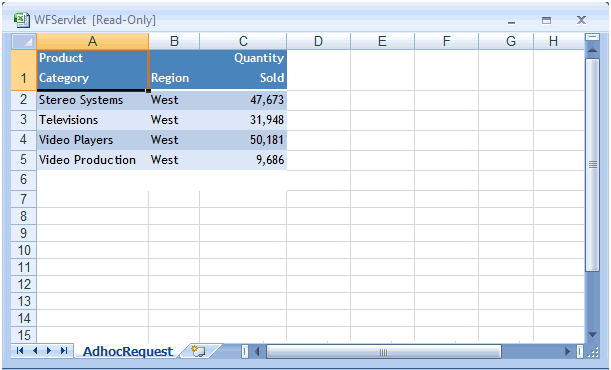Click the Select All corner button
This screenshot has width=611, height=370.
pyautogui.click(x=24, y=41)
